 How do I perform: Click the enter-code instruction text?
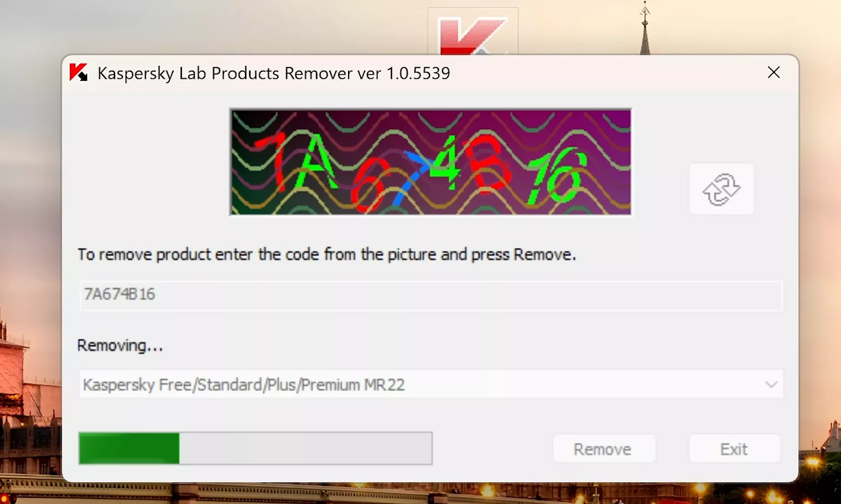point(327,255)
